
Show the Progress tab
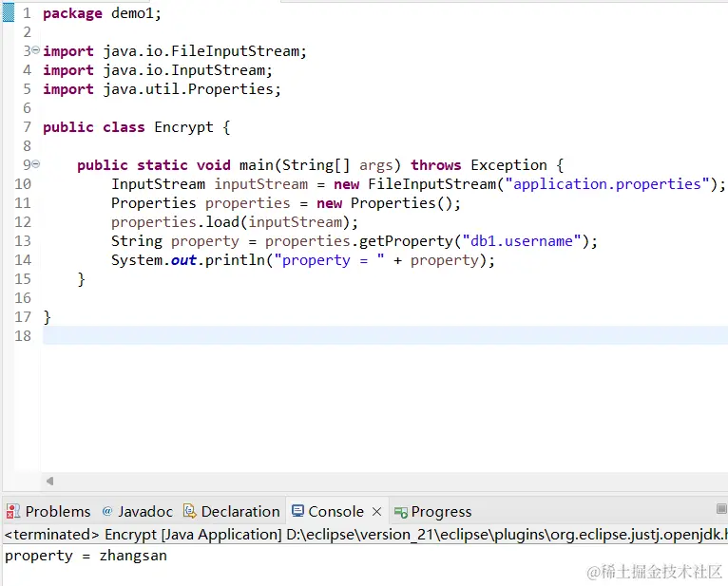432,511
